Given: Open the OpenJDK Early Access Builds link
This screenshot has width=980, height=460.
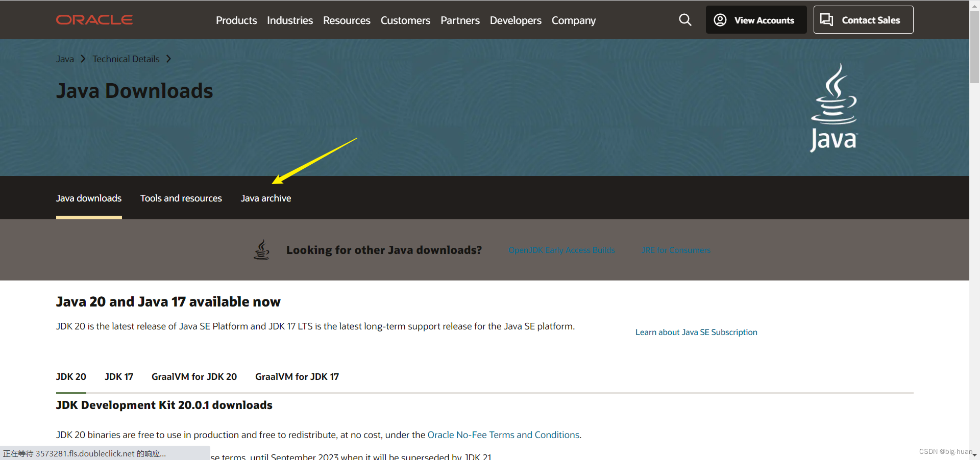Looking at the screenshot, I should tap(561, 250).
